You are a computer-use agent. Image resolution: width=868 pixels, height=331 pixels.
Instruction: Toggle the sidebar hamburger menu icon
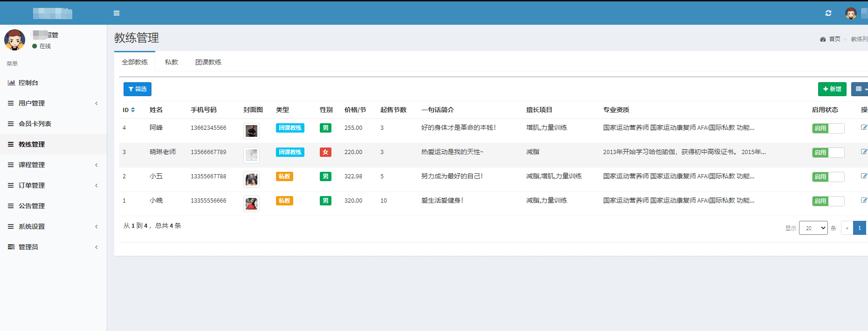point(117,13)
